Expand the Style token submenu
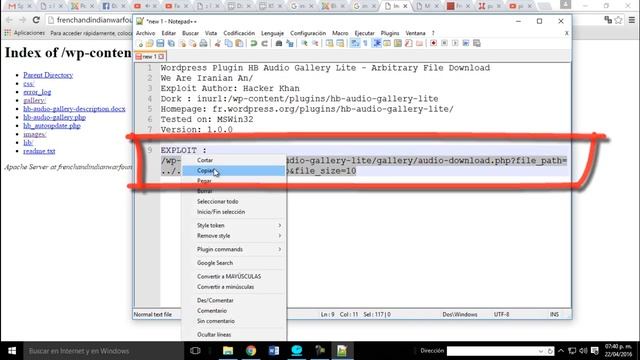This screenshot has height=360, width=640. [x=239, y=225]
